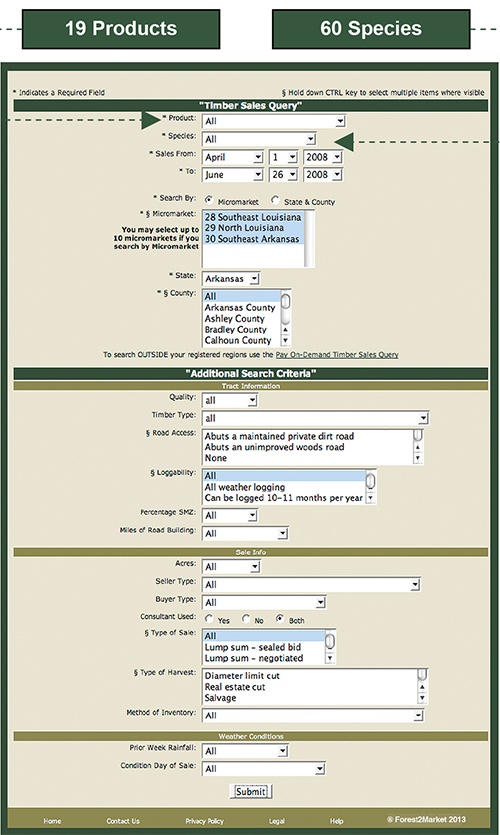Select All in the Loggability list
Screen dimensions: 500x835
click(x=284, y=476)
